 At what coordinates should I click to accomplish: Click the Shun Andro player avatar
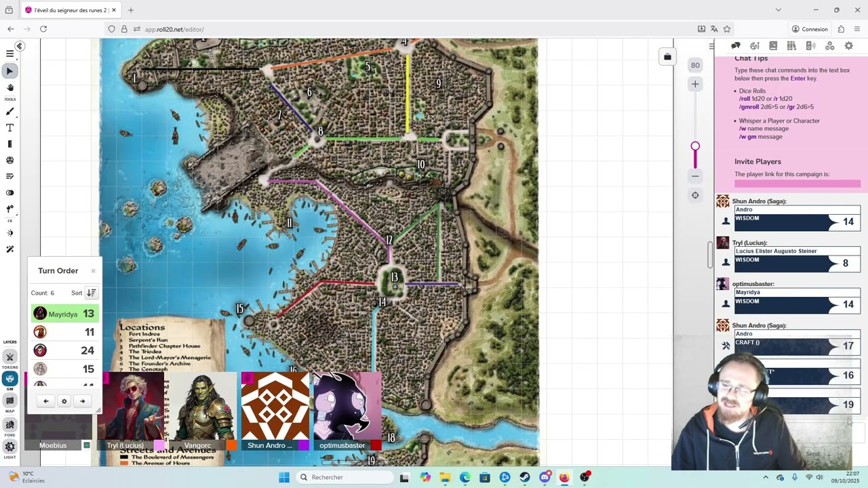click(275, 407)
